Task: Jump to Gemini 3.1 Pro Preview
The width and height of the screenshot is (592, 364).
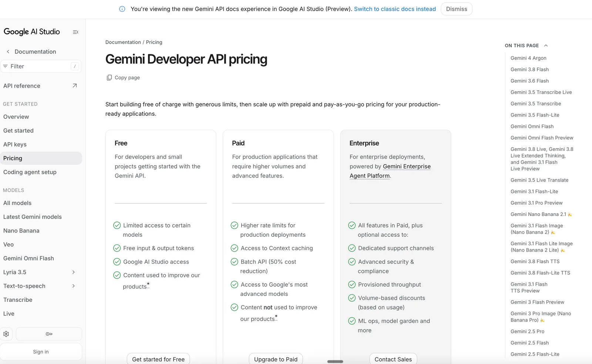Action: coord(536,203)
